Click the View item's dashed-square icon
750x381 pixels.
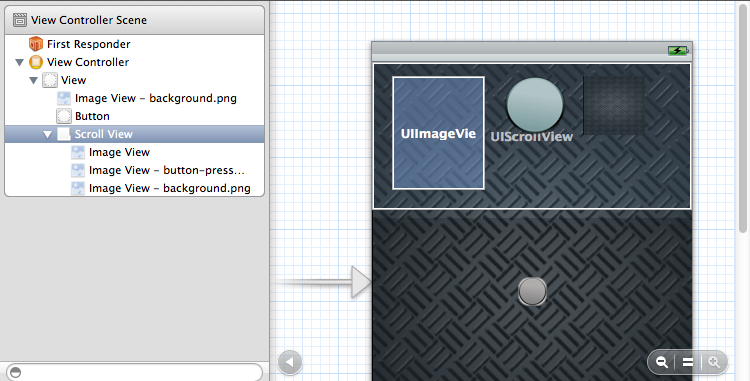(x=50, y=80)
